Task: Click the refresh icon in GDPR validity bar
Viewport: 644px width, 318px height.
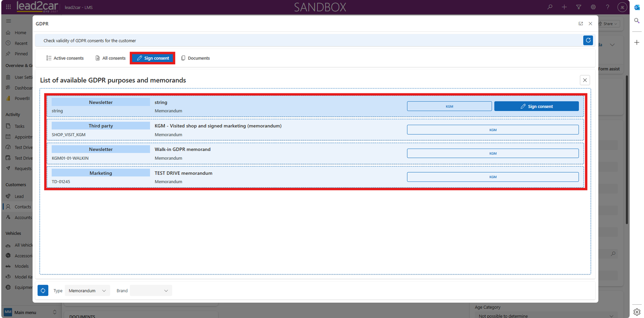Action: click(588, 40)
